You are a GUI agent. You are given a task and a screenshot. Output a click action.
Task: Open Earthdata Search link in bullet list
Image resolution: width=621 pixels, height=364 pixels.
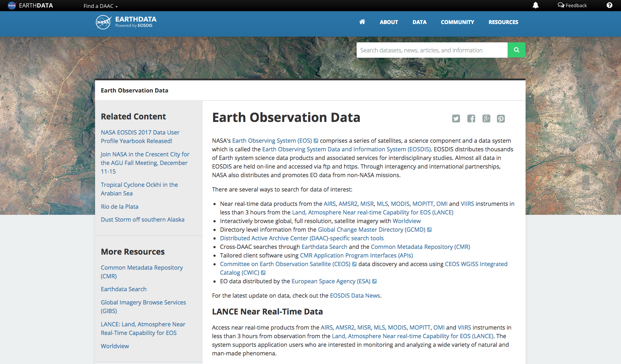click(324, 247)
